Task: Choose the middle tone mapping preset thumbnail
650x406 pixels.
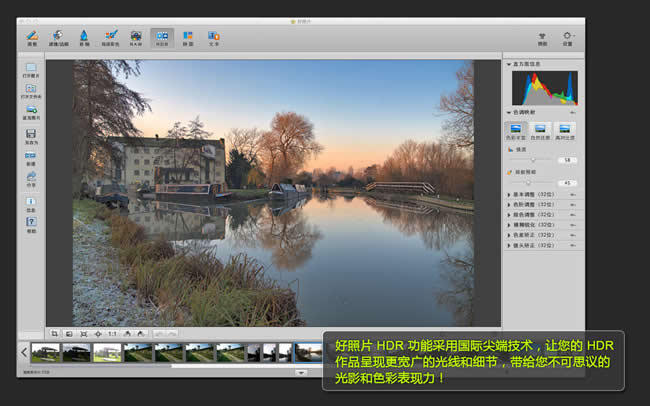Action: (540, 131)
